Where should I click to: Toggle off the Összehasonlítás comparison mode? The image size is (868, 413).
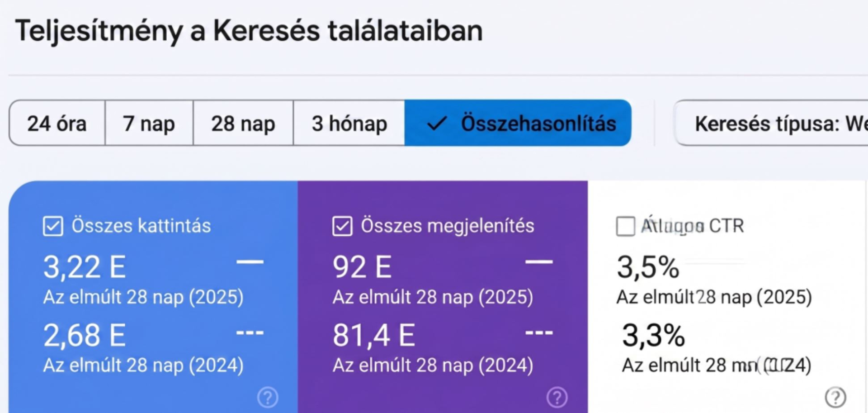[518, 123]
